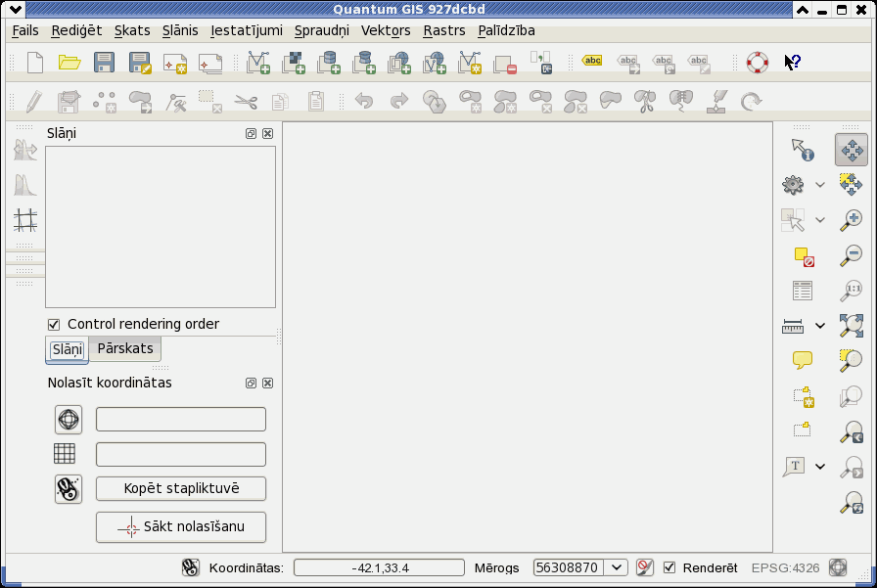Toggle mouse tracking icon in coordinate capture panel
Screen dimensions: 877x588
pyautogui.click(x=69, y=489)
